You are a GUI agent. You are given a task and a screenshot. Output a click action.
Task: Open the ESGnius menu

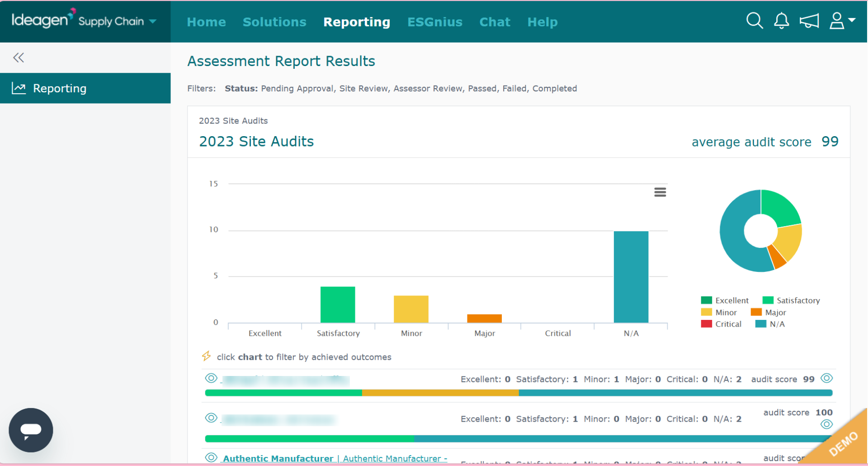(435, 22)
